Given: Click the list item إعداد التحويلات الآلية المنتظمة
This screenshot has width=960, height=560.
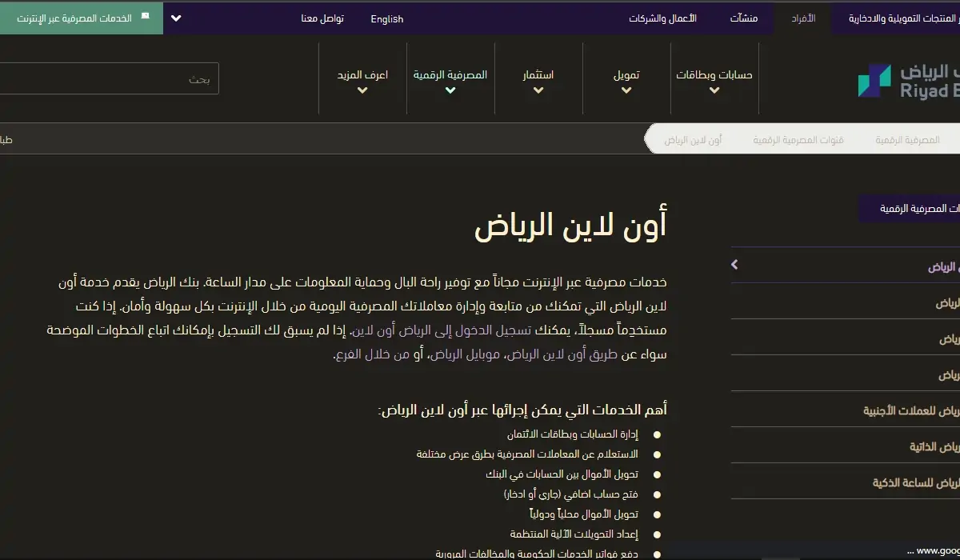Looking at the screenshot, I should pos(574,534).
